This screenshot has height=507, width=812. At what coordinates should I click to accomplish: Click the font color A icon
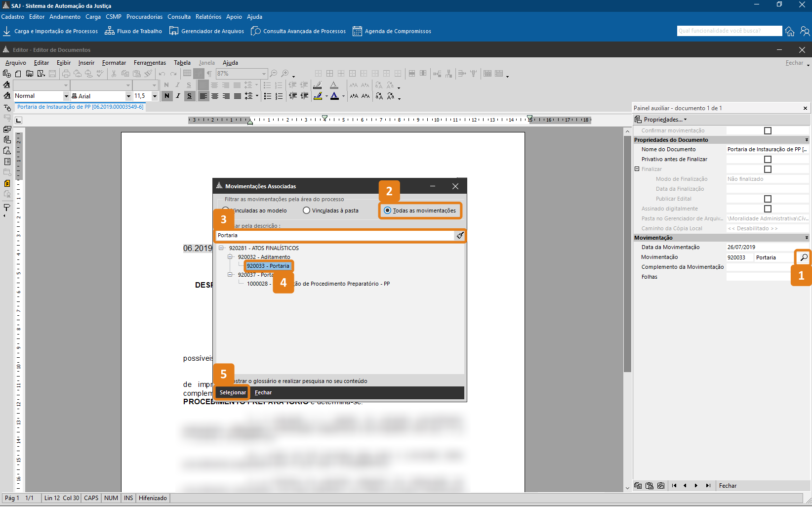point(335,96)
